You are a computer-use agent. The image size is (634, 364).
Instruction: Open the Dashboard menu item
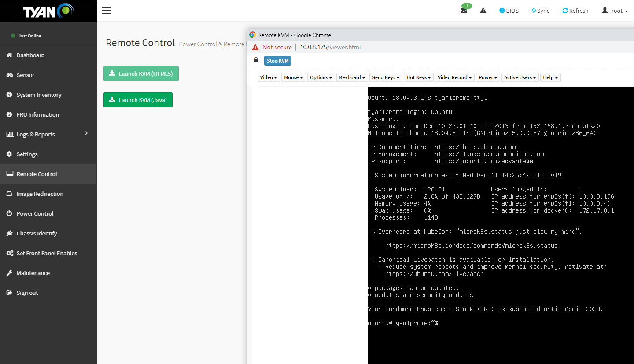(48, 55)
